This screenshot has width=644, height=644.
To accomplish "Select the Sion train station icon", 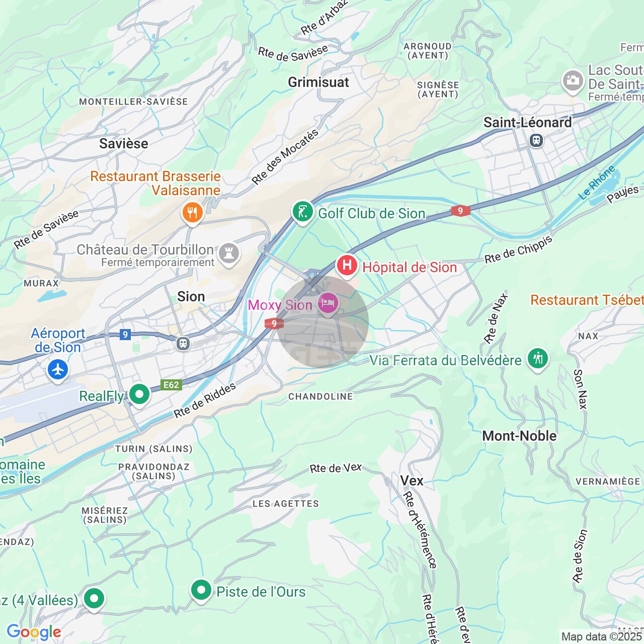I will click(x=183, y=344).
